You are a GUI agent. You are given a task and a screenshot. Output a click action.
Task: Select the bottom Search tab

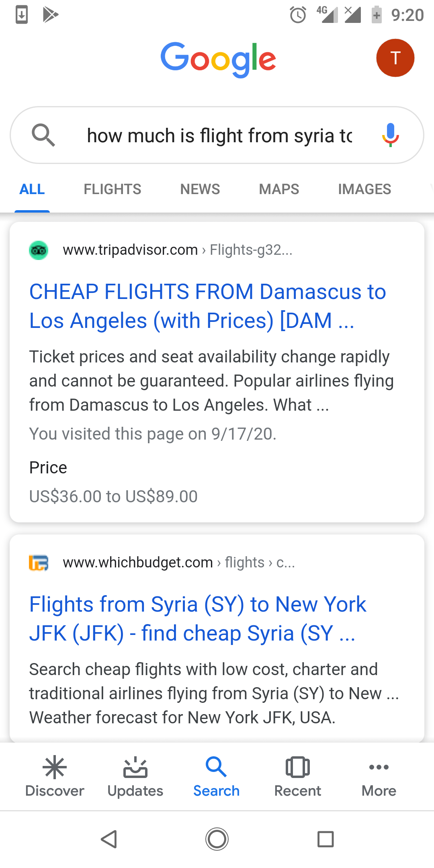[x=216, y=776]
